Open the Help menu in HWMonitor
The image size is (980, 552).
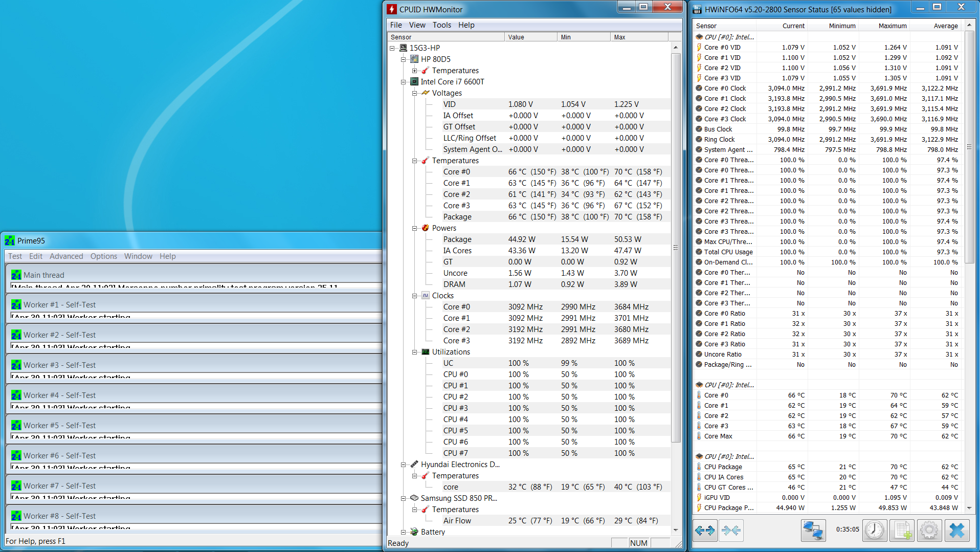click(x=466, y=25)
